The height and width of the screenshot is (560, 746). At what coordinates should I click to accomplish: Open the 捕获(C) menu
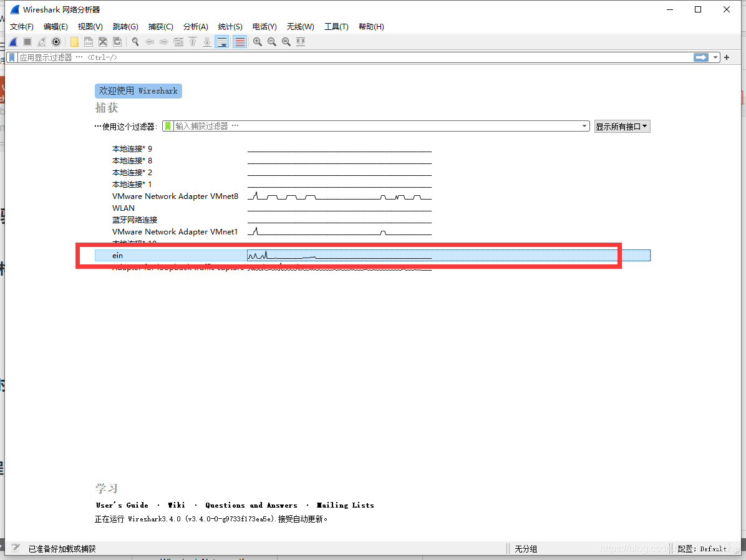point(160,27)
